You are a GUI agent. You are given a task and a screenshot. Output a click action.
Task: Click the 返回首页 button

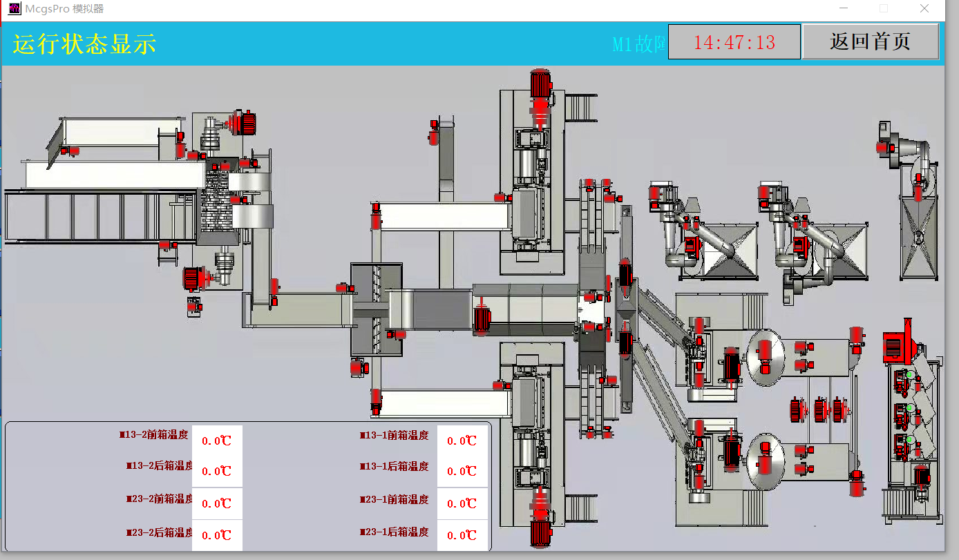[x=870, y=41]
